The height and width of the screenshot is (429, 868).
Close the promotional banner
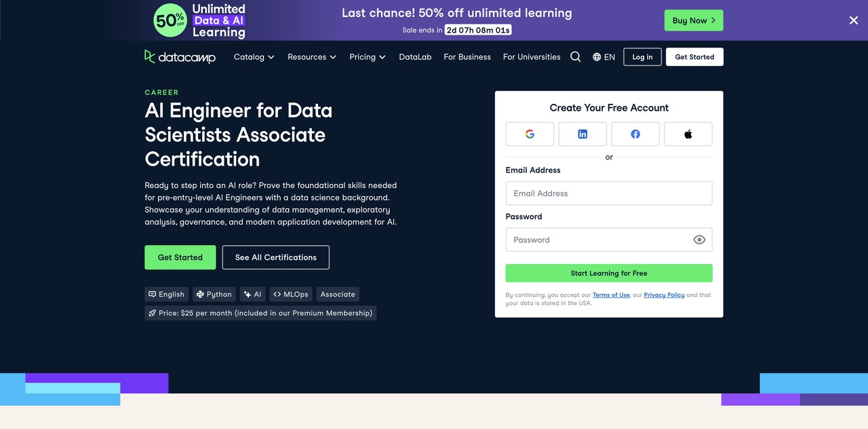point(854,20)
